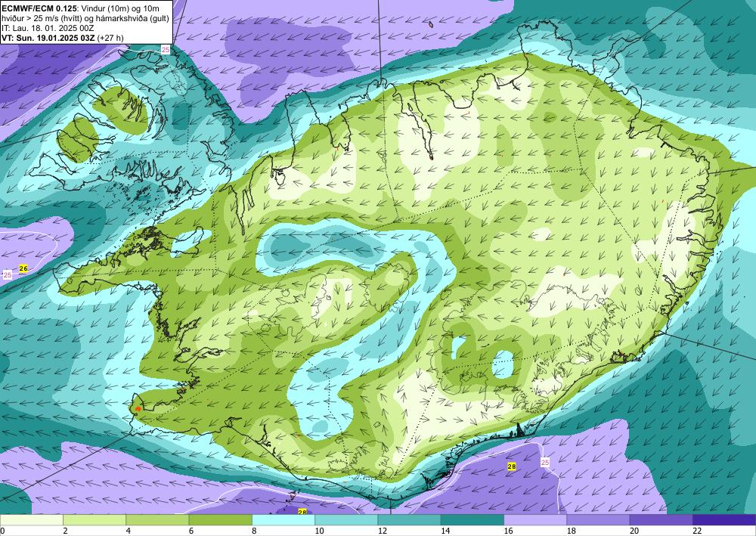
Task: Click the 12–14 m/s teal legend swatch
Action: [x=409, y=520]
